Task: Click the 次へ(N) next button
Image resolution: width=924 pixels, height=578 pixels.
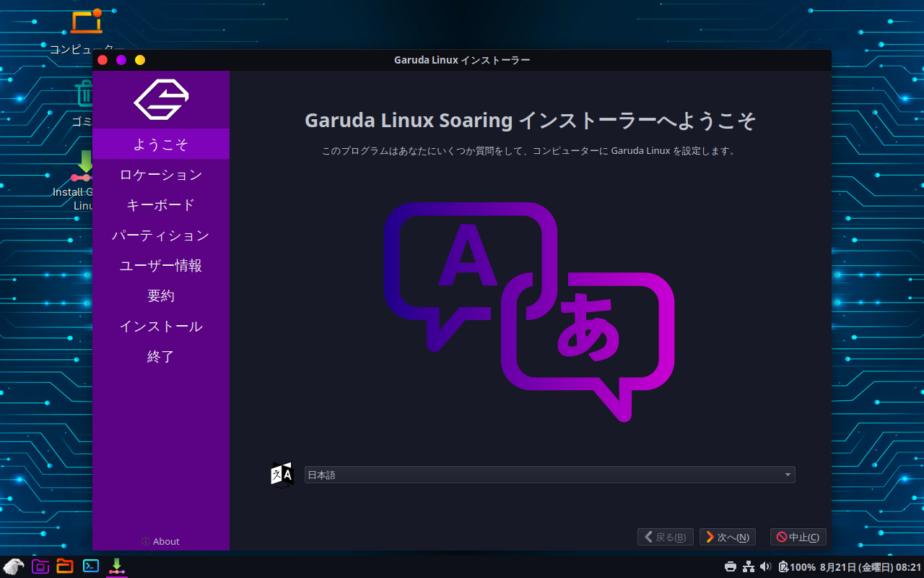Action: click(x=728, y=537)
